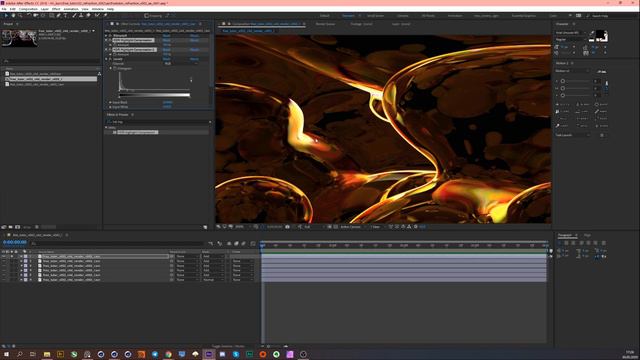
Task: Open the Window menu
Action: [x=98, y=9]
